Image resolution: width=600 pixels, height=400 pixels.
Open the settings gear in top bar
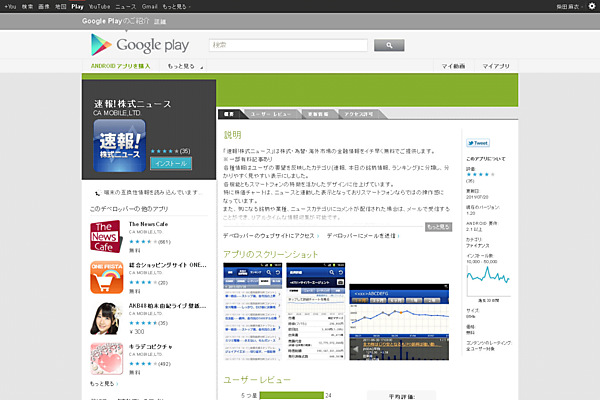[592, 6]
